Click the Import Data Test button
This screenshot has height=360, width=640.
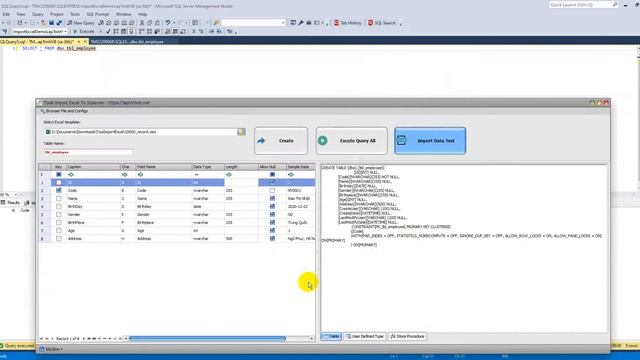pyautogui.click(x=430, y=140)
